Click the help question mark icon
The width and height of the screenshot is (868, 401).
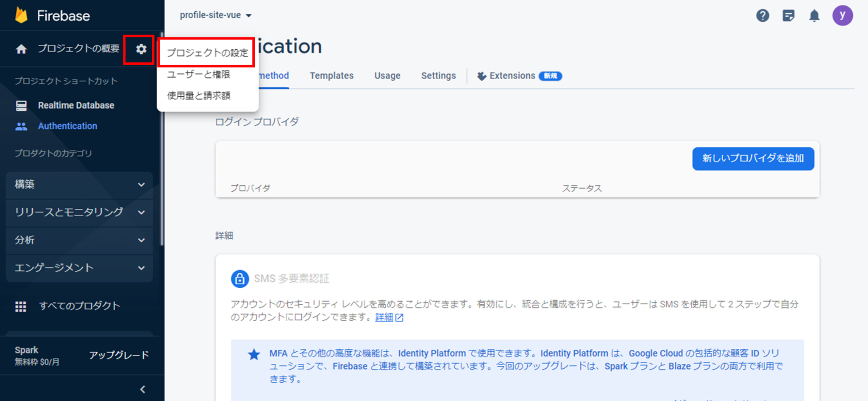[762, 15]
